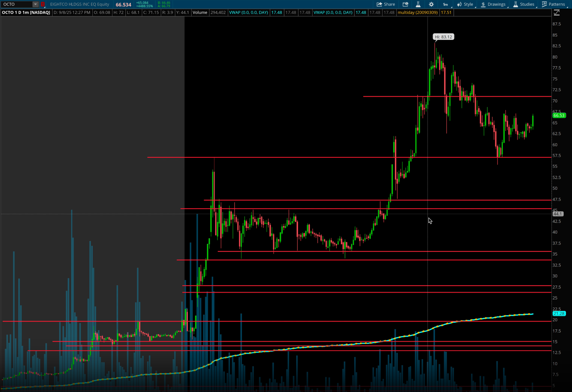
Task: Select the Volume study label
Action: pyautogui.click(x=200, y=12)
